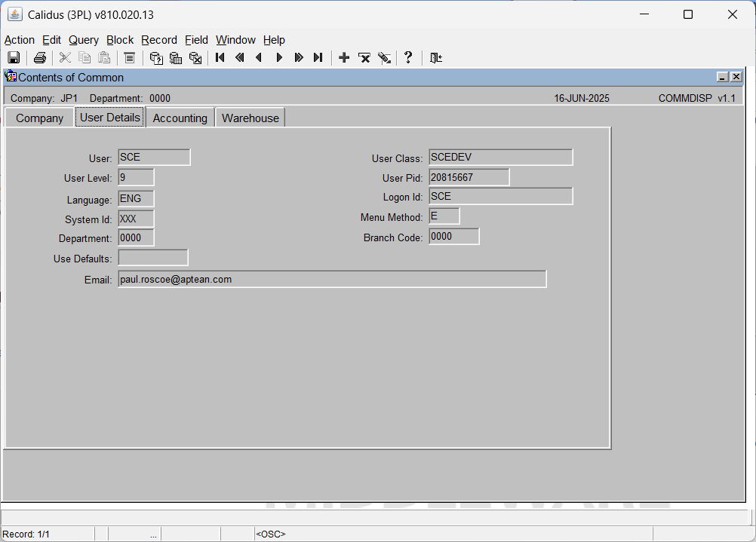Go to the previous record arrow
Screen dimensions: 756x542
[x=259, y=58]
